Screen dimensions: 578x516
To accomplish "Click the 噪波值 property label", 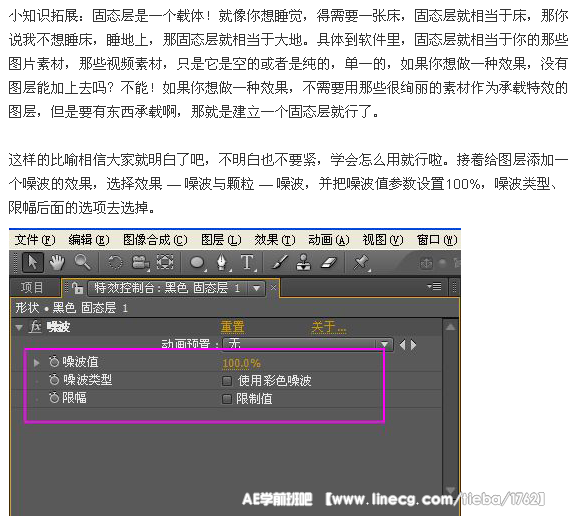I will click(x=80, y=362).
